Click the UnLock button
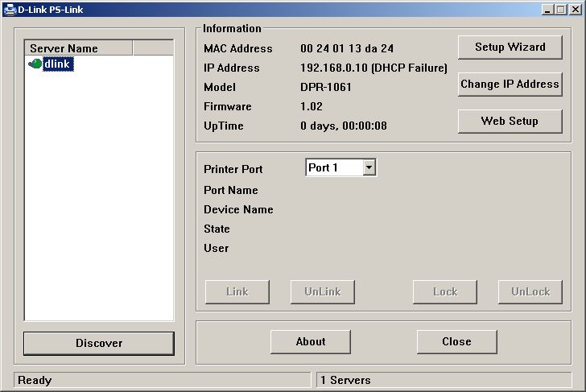586x392 pixels. point(530,292)
